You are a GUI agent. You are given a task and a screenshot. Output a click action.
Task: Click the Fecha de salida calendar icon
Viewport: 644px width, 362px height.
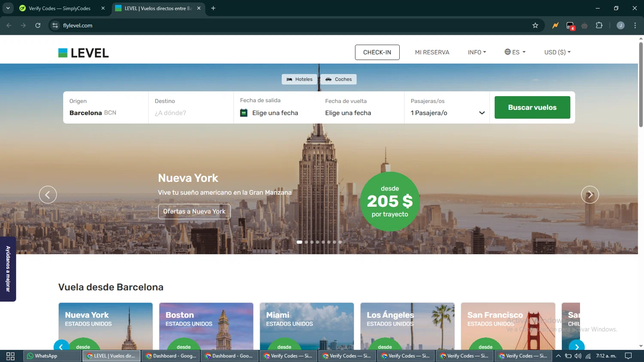(243, 113)
